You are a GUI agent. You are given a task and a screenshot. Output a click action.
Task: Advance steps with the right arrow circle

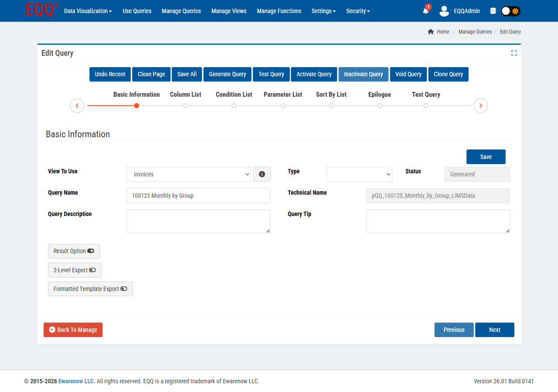tap(480, 105)
